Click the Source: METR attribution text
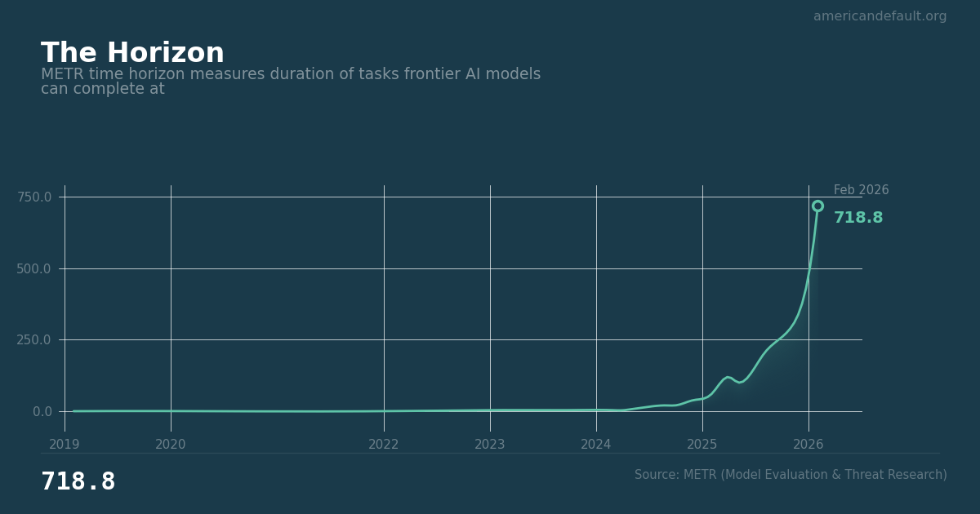The height and width of the screenshot is (514, 980). (791, 475)
